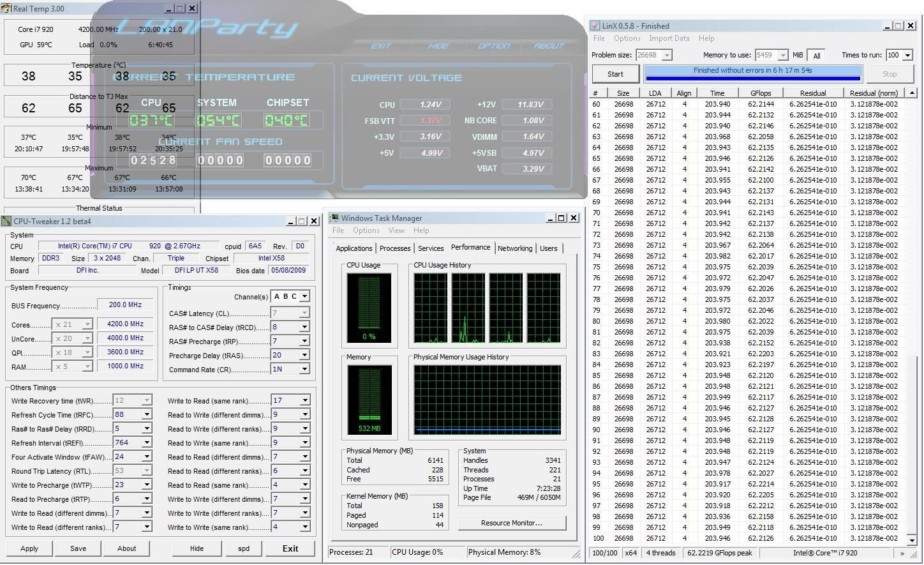Click Apply in CPU-Tweaker
This screenshot has height=565, width=924.
click(29, 548)
